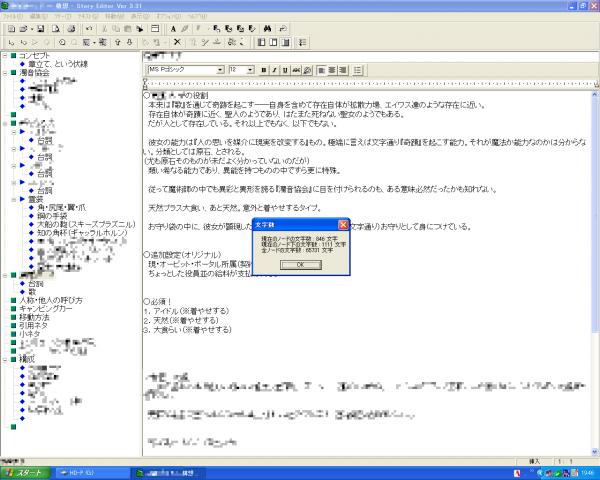This screenshot has height=480, width=600.
Task: Click the Copy icon next to Cut
Action: click(116, 29)
